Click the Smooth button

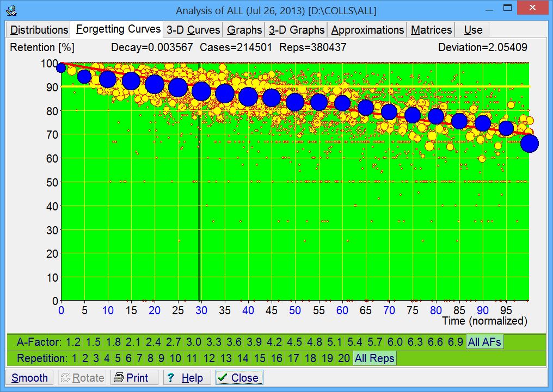(29, 377)
